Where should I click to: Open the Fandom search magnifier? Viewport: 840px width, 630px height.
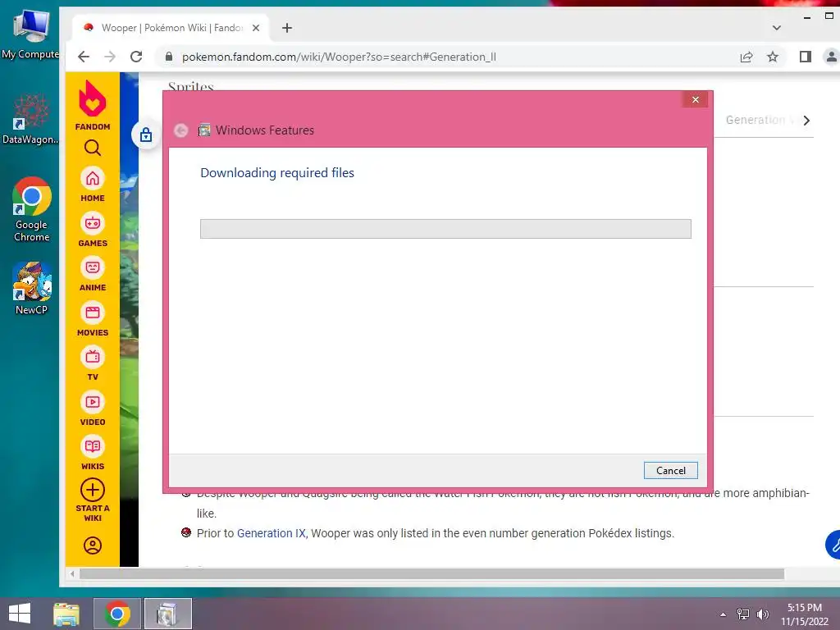92,148
